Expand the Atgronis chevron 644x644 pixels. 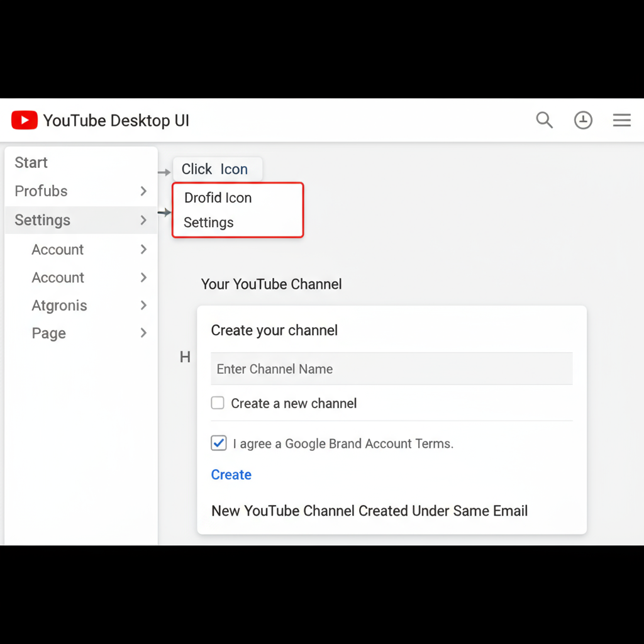[x=143, y=305]
